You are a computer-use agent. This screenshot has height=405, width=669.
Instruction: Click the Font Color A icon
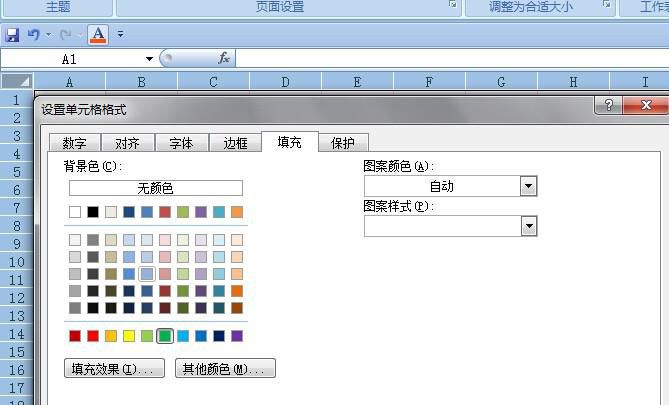click(98, 35)
